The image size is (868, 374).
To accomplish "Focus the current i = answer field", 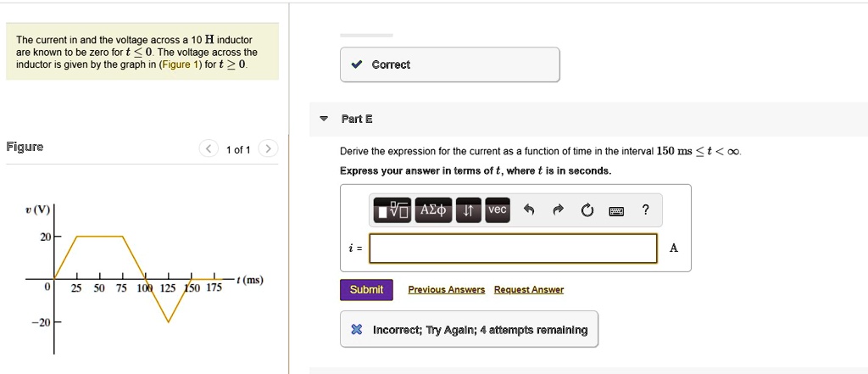I will coord(513,248).
